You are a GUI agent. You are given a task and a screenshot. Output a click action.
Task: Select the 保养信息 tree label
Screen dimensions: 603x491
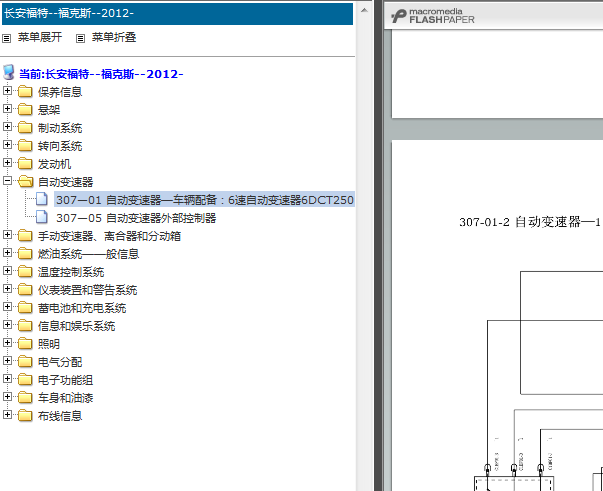click(x=60, y=92)
